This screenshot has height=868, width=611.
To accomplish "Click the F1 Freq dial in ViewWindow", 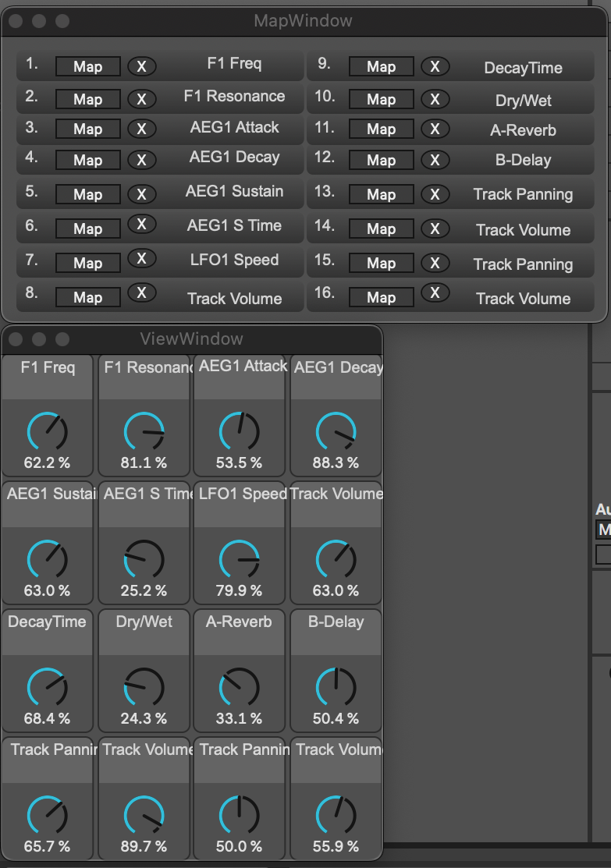I will pyautogui.click(x=48, y=432).
